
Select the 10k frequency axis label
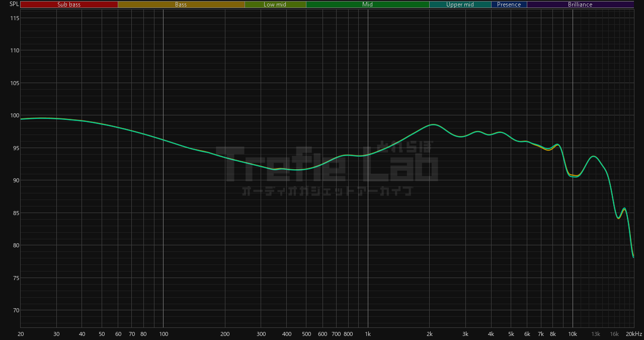click(x=573, y=334)
